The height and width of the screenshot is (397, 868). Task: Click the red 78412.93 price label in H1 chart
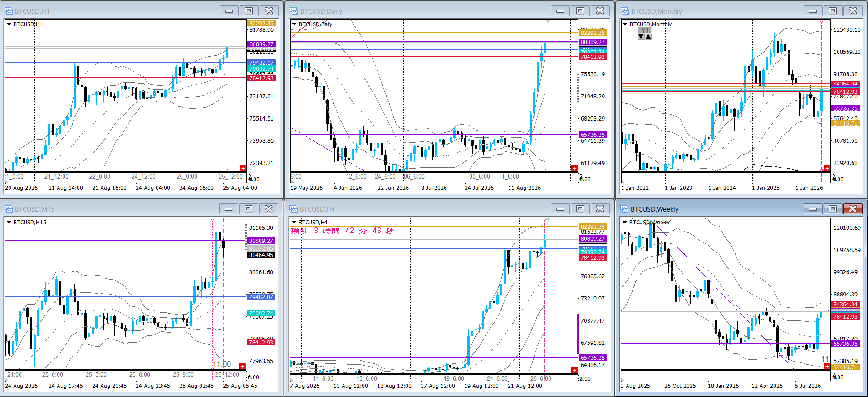pyautogui.click(x=261, y=78)
